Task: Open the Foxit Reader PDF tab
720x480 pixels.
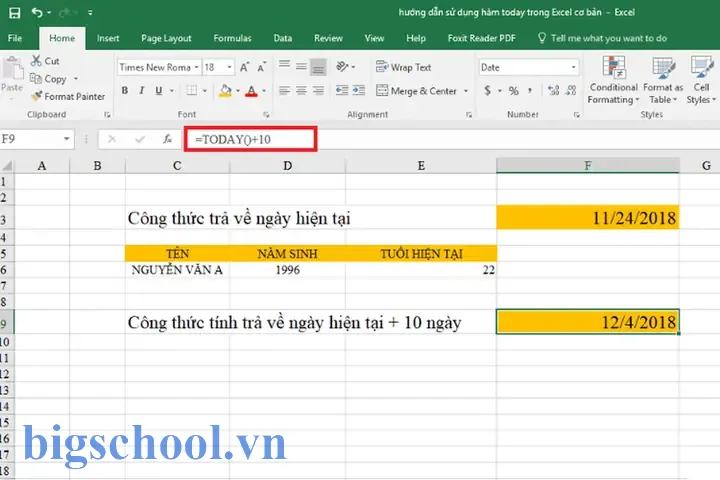Action: (x=482, y=38)
